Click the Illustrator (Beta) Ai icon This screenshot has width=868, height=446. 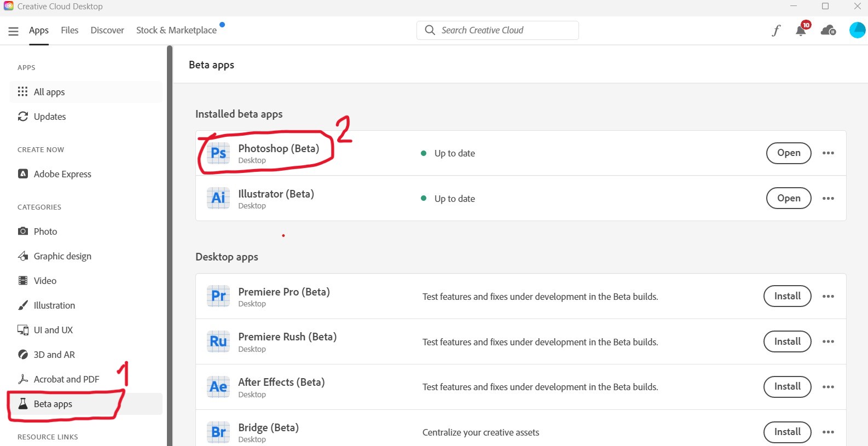coord(218,198)
